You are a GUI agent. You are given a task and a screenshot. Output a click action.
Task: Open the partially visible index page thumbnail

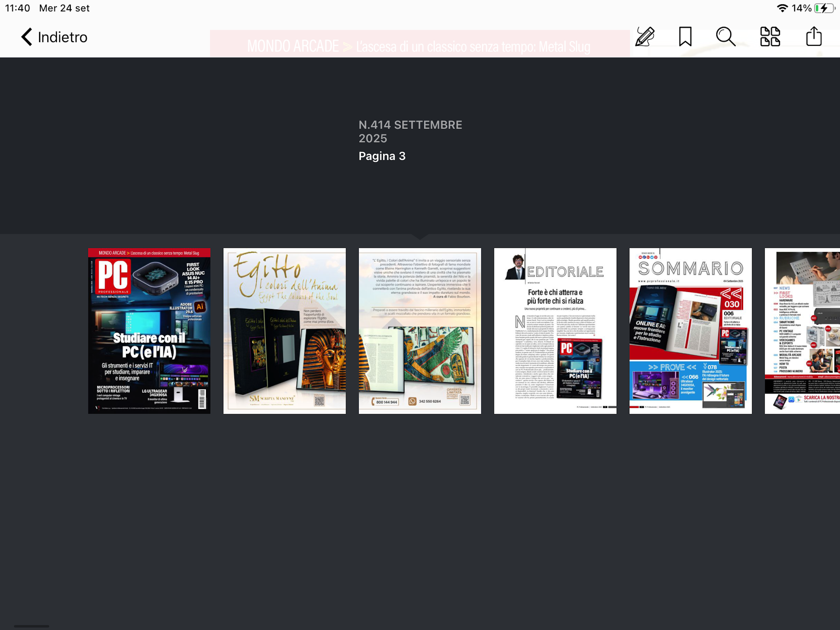(x=802, y=331)
